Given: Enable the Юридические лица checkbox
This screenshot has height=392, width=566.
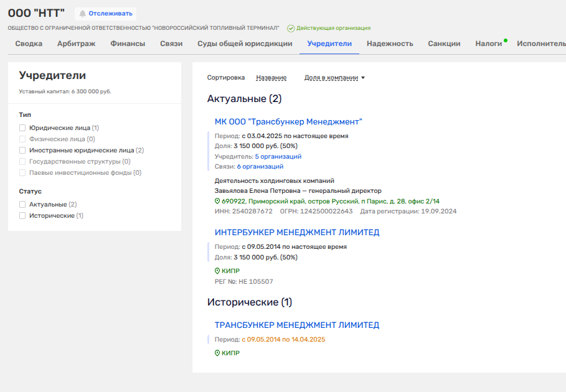Looking at the screenshot, I should [x=23, y=128].
